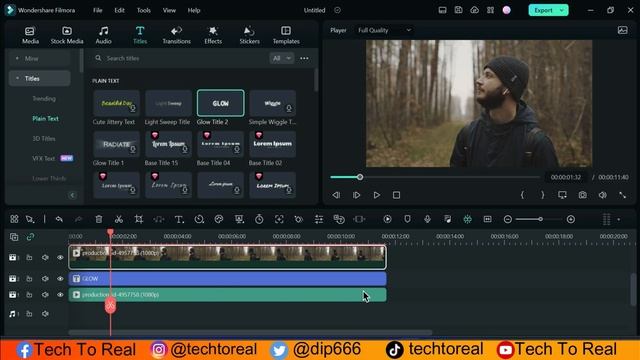Select the Glow Title 2 thumbnail

[x=220, y=103]
